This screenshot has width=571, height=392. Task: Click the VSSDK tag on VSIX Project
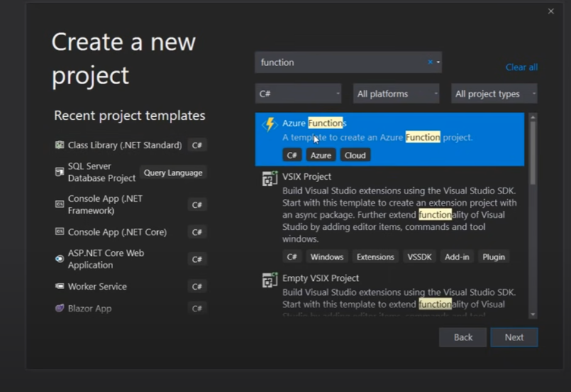(419, 257)
